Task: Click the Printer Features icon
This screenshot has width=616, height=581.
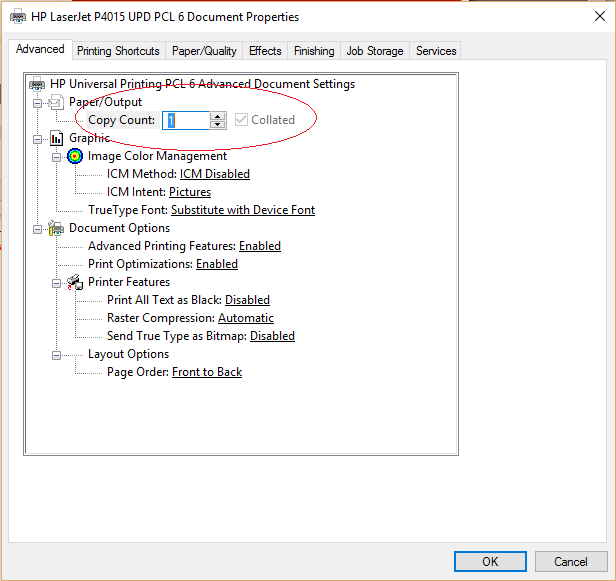Action: [x=75, y=282]
